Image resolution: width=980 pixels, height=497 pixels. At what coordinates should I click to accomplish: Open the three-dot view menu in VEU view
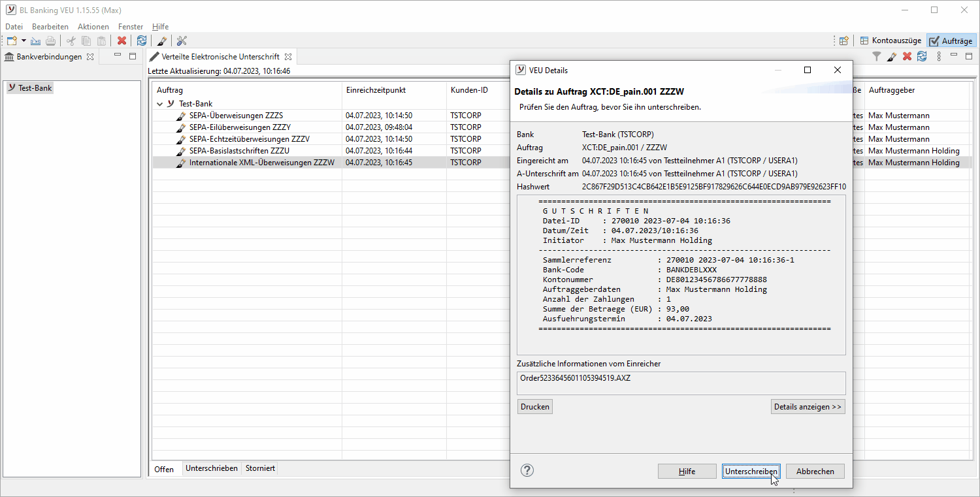939,57
